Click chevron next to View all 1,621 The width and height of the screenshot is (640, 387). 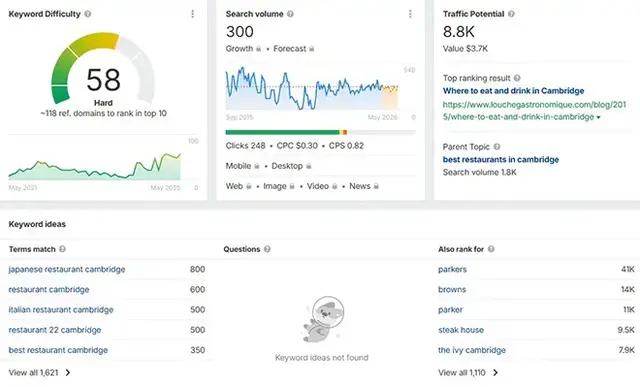point(68,372)
